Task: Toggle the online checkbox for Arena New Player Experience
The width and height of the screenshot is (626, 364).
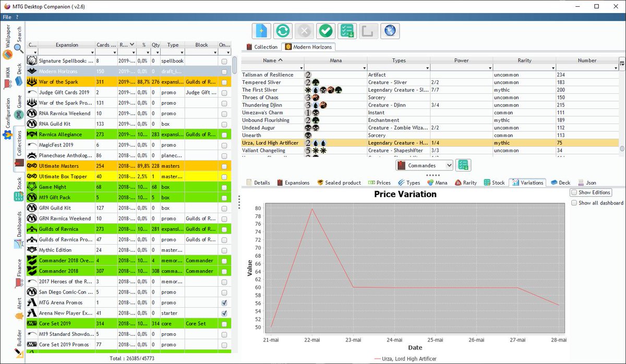Action: pyautogui.click(x=224, y=313)
